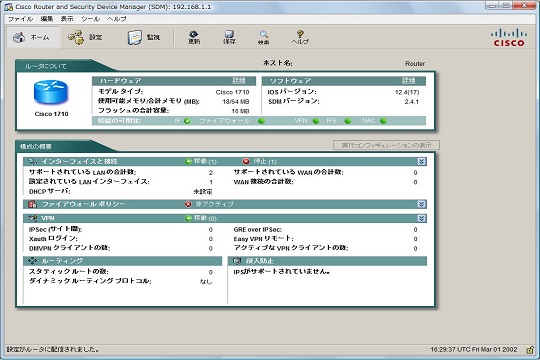Click the 保存 (Save) toolbar icon

coord(229,37)
